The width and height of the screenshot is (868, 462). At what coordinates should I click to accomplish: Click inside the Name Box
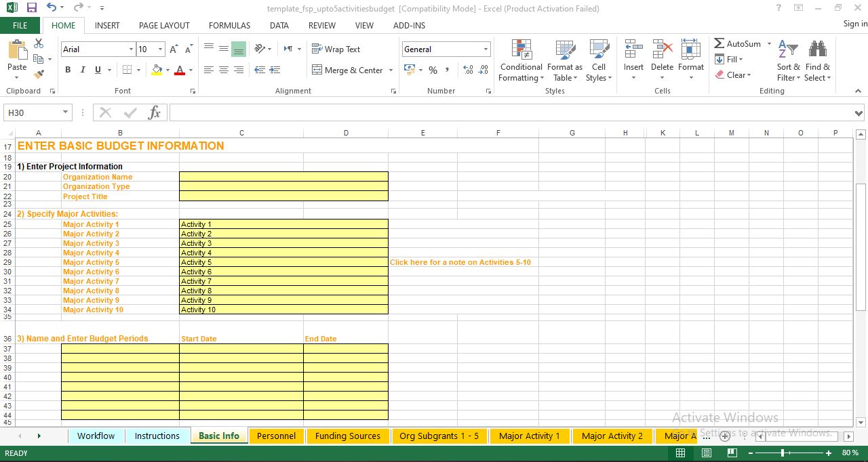[31, 112]
